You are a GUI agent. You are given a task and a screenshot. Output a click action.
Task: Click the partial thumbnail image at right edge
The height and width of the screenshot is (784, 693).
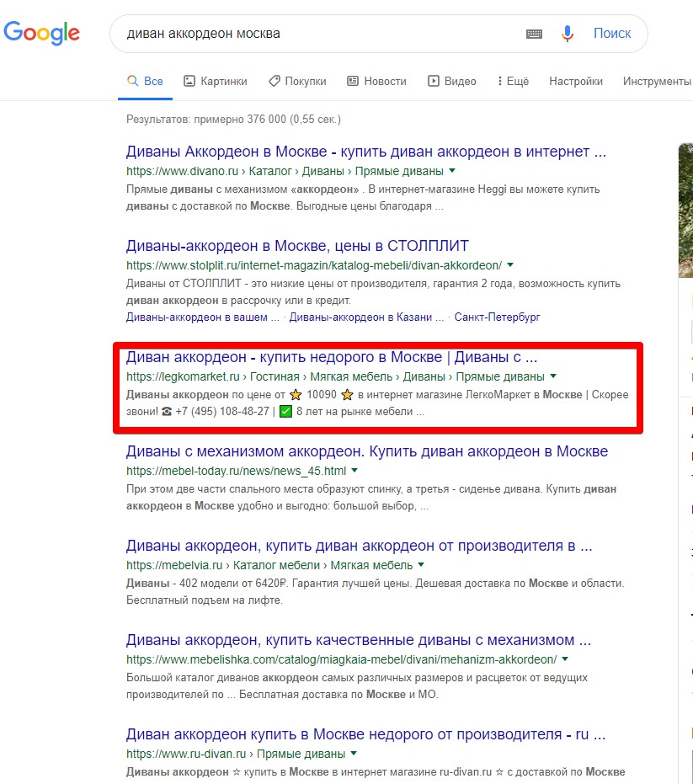pyautogui.click(x=685, y=210)
